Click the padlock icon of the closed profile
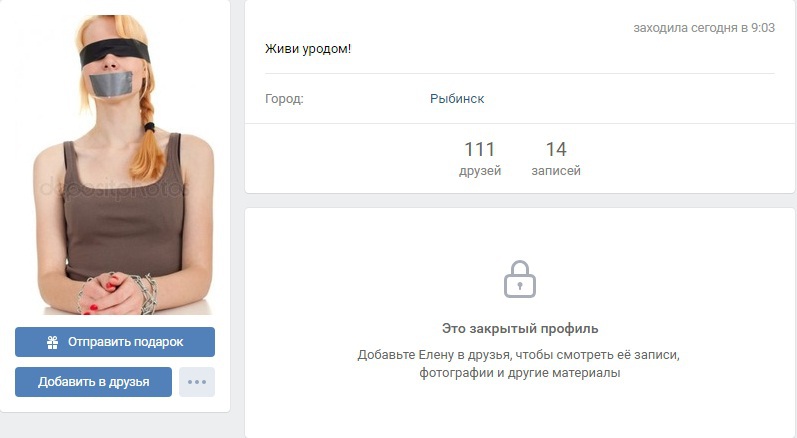The image size is (797, 438). click(x=519, y=279)
